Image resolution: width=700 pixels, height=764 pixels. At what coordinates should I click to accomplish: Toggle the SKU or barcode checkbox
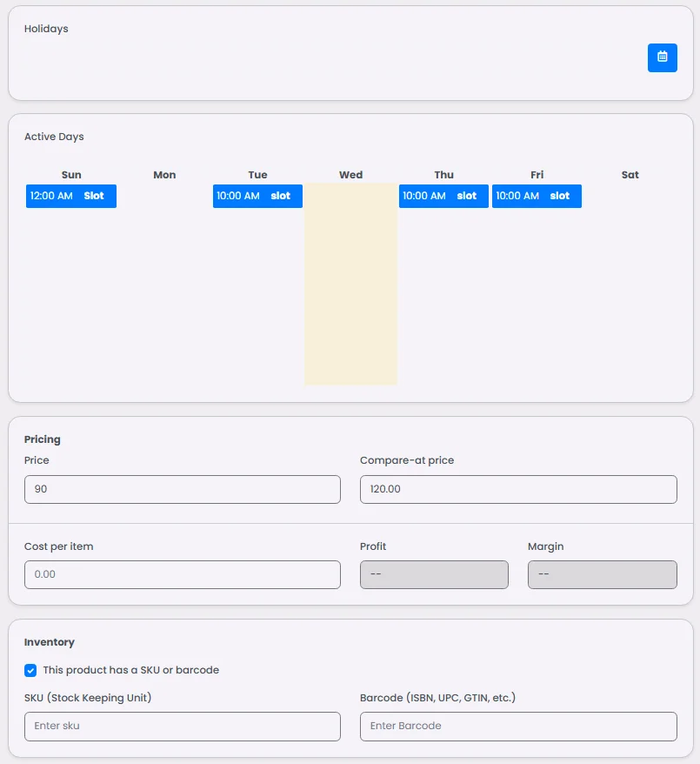click(x=30, y=670)
